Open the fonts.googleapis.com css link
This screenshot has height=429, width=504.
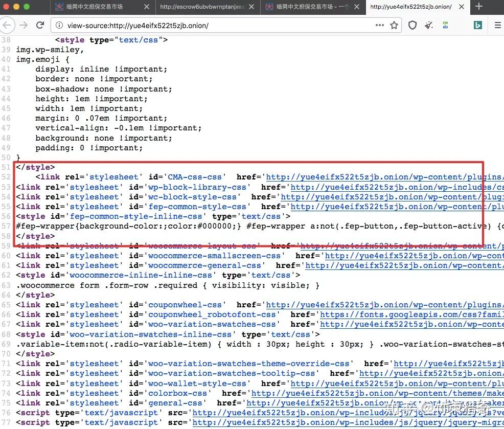[412, 314]
